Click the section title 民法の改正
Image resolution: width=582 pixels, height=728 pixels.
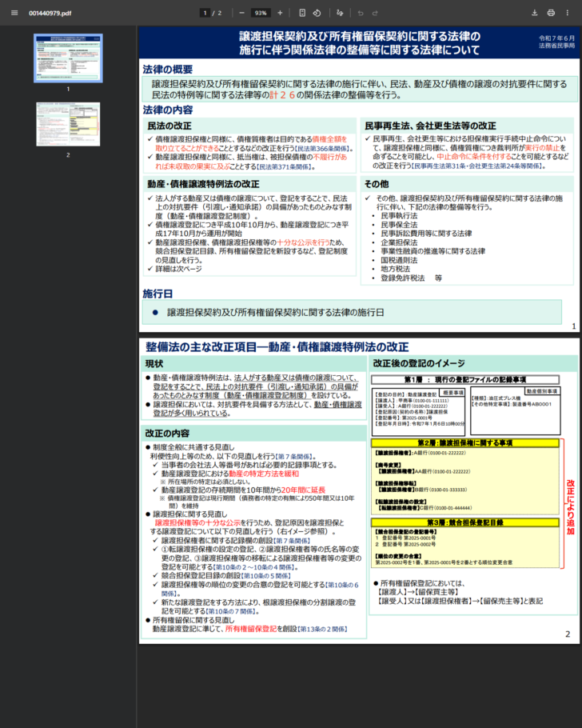coord(169,126)
